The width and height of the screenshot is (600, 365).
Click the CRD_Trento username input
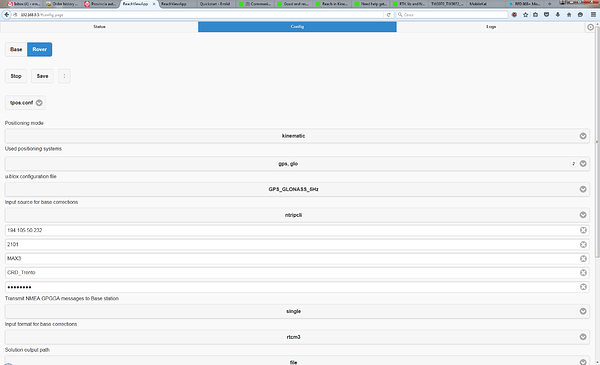click(297, 273)
